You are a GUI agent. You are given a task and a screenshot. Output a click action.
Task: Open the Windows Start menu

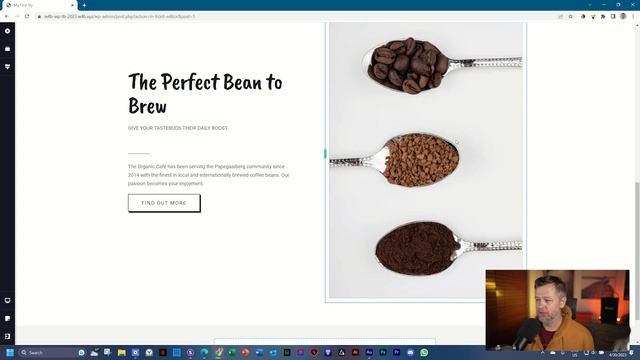coord(10,352)
